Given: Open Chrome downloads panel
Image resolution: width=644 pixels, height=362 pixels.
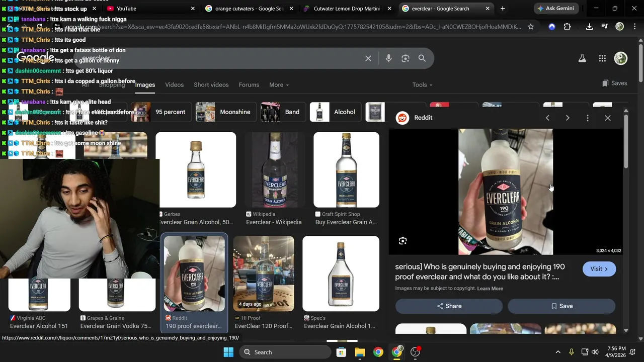Looking at the screenshot, I should click(589, 27).
